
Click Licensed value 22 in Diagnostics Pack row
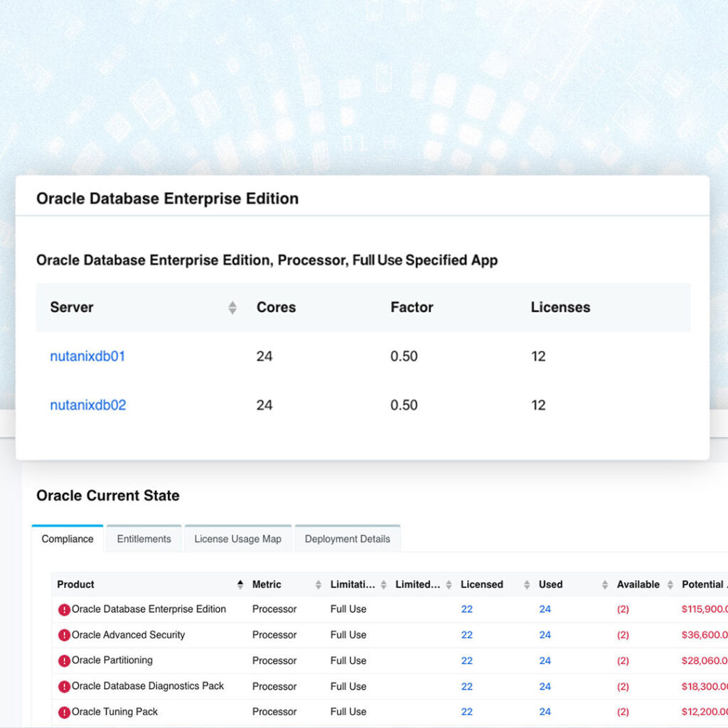[x=466, y=686]
